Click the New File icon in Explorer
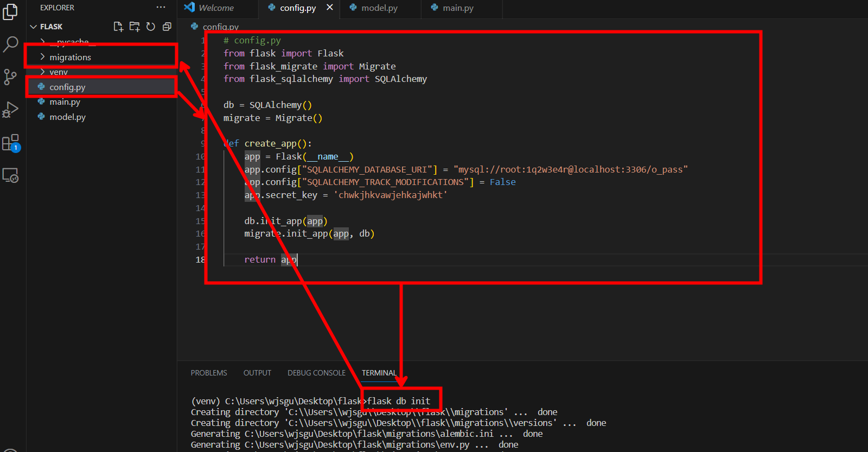 tap(118, 27)
